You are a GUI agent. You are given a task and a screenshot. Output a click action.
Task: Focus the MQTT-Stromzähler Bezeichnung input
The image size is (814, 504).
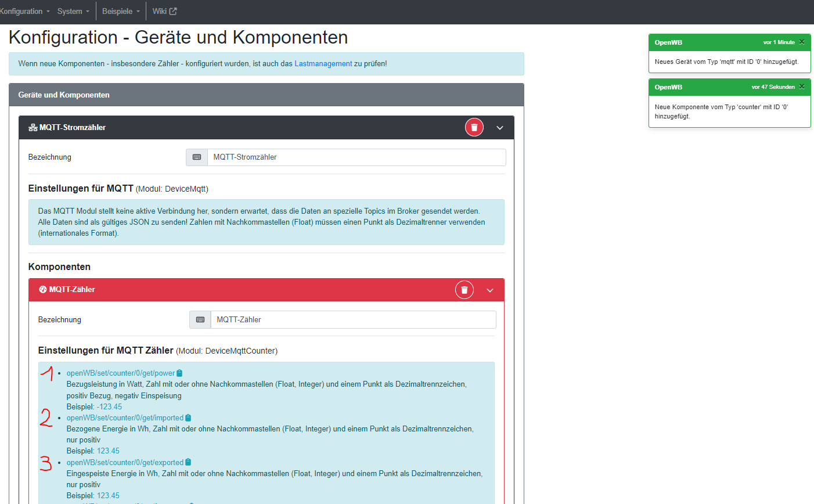356,157
